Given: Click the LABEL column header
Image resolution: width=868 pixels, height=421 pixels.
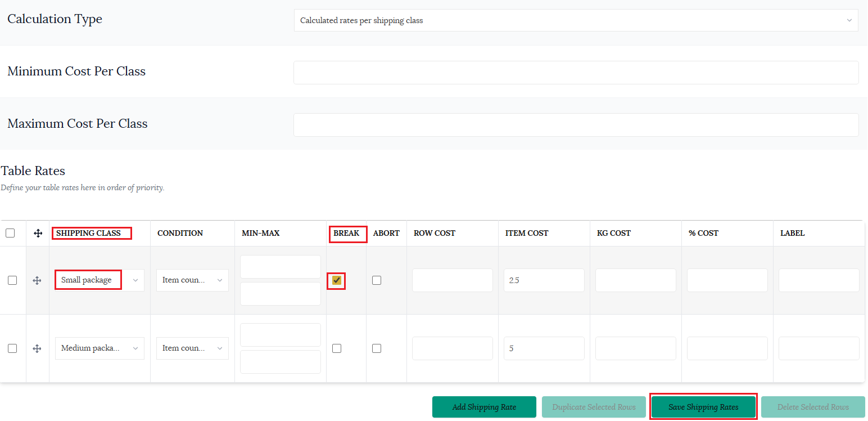Looking at the screenshot, I should tap(792, 233).
